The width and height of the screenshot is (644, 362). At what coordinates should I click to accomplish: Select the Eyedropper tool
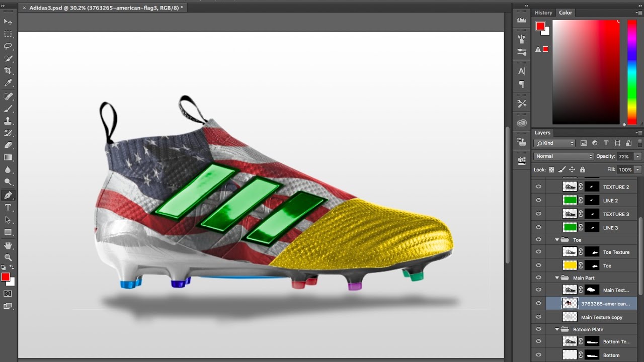click(8, 83)
